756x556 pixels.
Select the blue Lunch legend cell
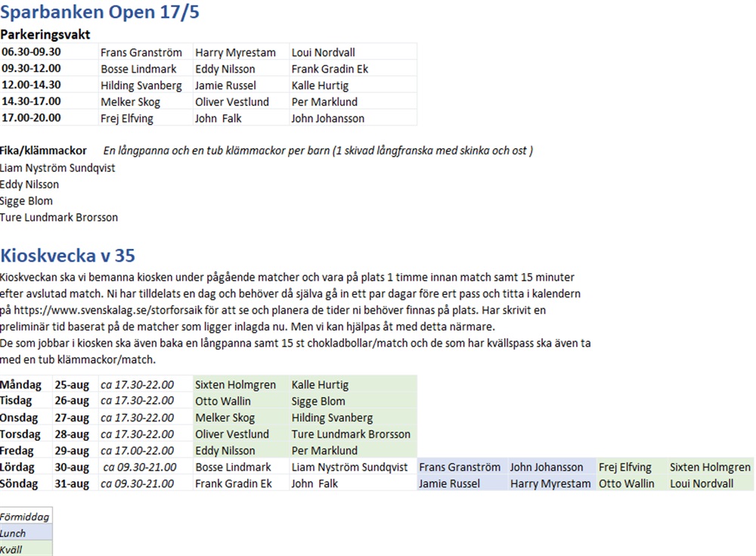tap(25, 533)
